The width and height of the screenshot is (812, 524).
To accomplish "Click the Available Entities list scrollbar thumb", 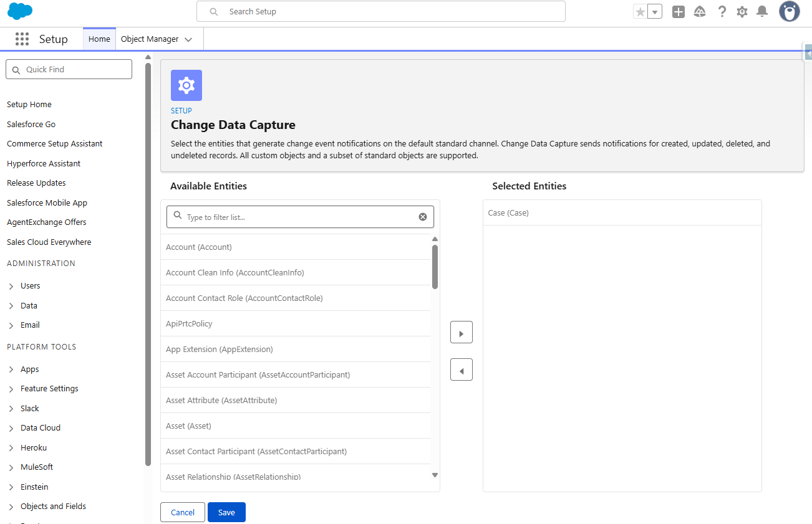I will [435, 267].
